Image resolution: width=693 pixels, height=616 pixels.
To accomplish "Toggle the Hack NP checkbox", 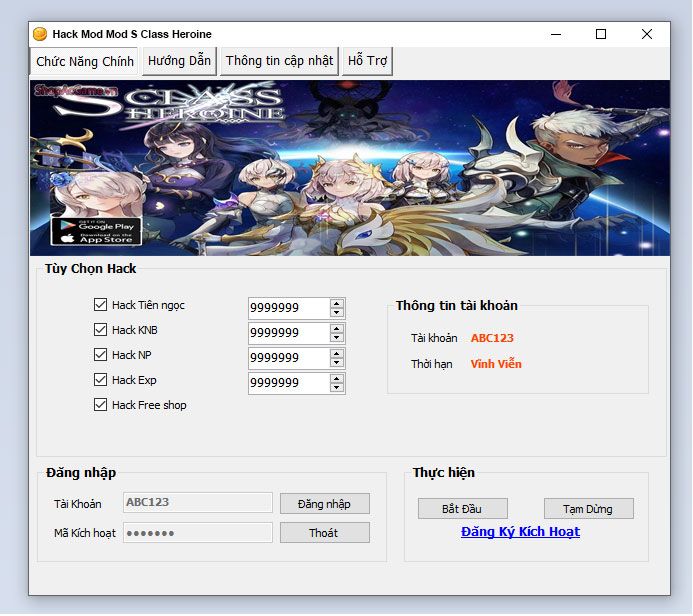I will click(x=100, y=355).
